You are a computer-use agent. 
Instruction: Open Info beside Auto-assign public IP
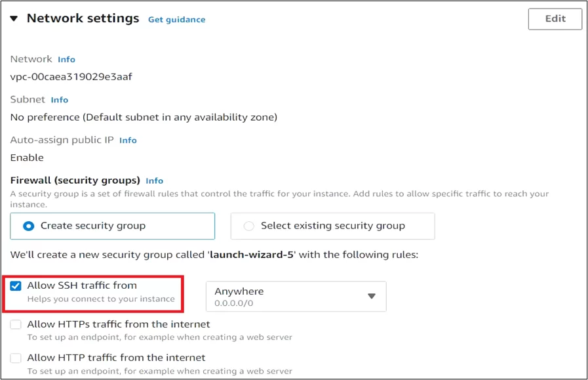coord(128,140)
